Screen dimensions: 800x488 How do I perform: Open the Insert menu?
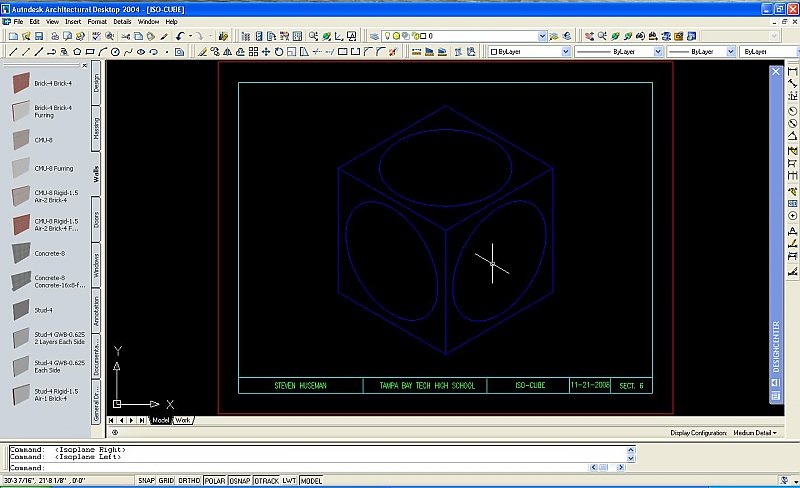(x=73, y=22)
